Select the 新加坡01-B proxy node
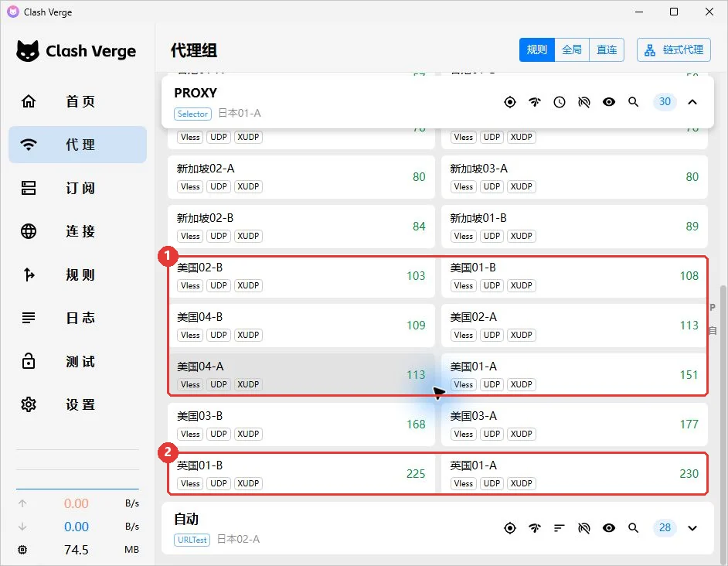728x566 pixels. pyautogui.click(x=574, y=227)
